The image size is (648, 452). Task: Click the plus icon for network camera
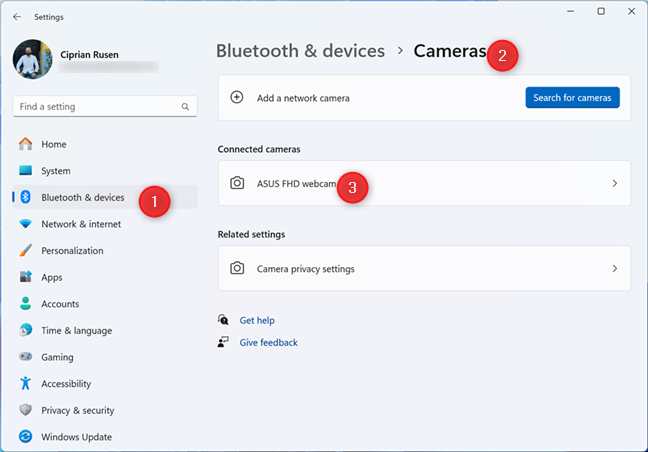click(237, 98)
